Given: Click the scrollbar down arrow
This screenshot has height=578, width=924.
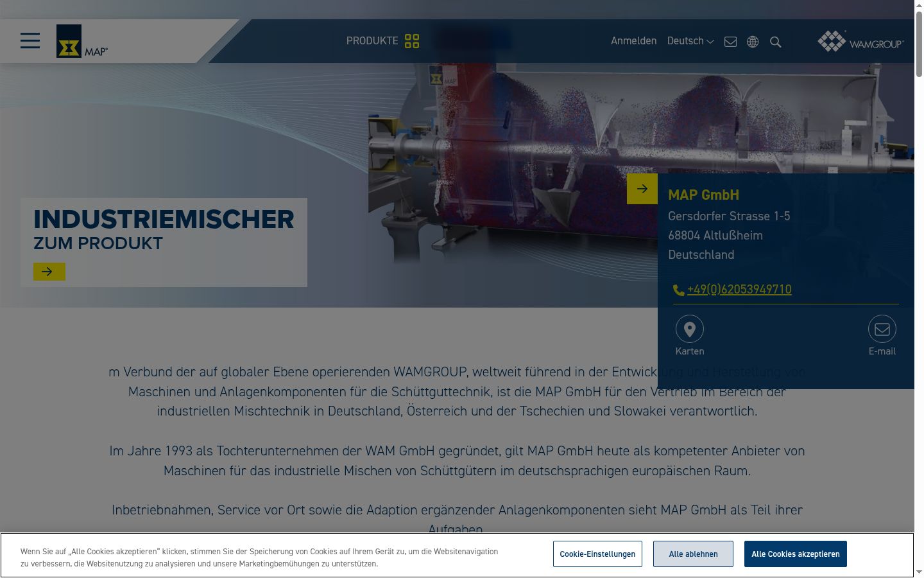Looking at the screenshot, I should pos(919,572).
